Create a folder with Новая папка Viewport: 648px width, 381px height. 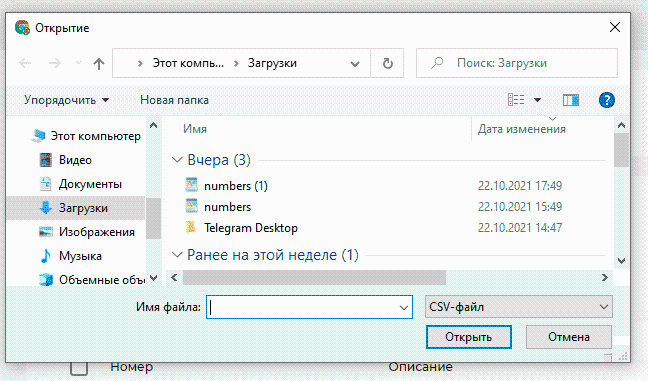coord(174,100)
